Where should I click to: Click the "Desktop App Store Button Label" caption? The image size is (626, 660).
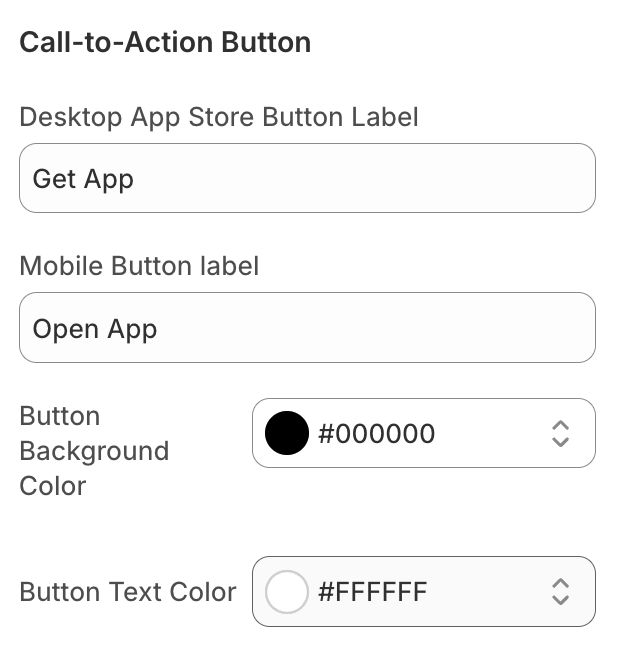coord(219,117)
